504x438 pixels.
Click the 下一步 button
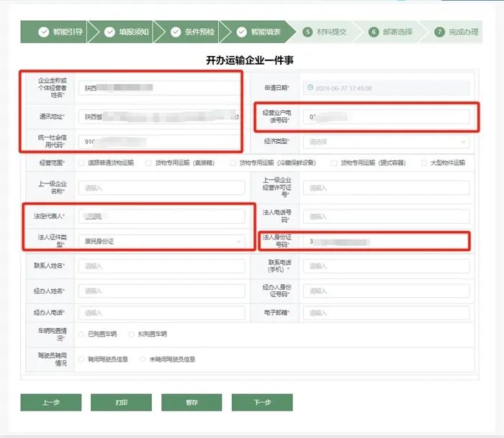261,403
